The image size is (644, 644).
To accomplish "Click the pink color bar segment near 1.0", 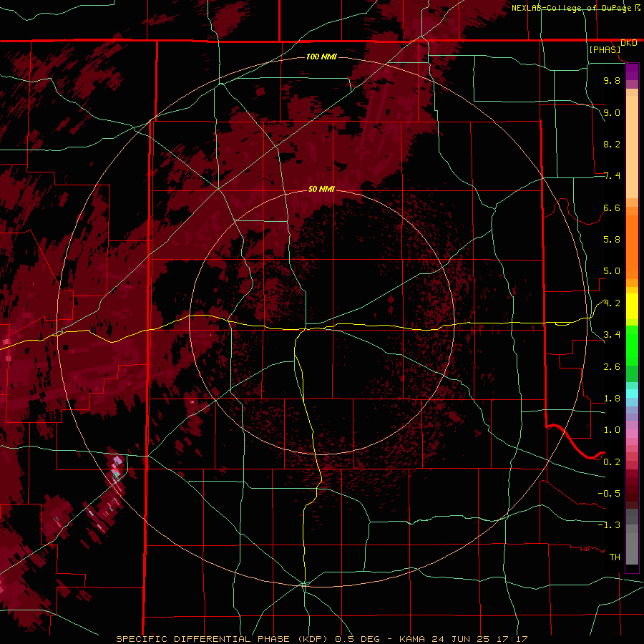I will click(632, 434).
